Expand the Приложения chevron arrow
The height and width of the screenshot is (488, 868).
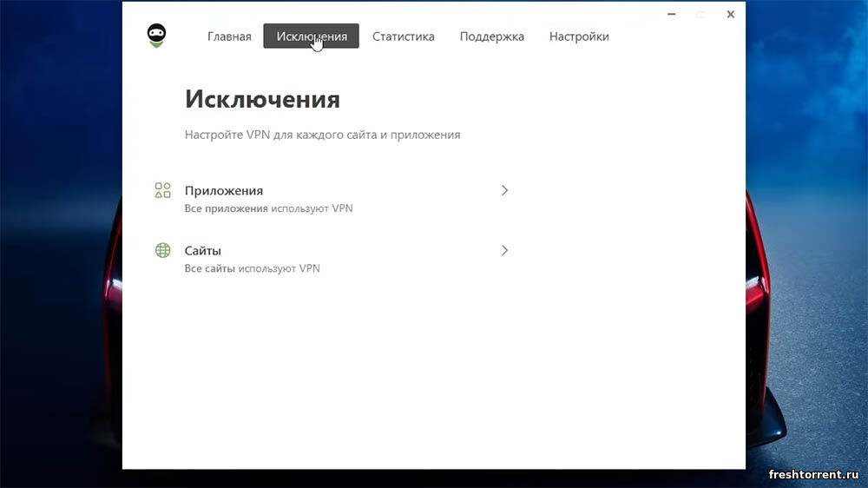(x=504, y=190)
